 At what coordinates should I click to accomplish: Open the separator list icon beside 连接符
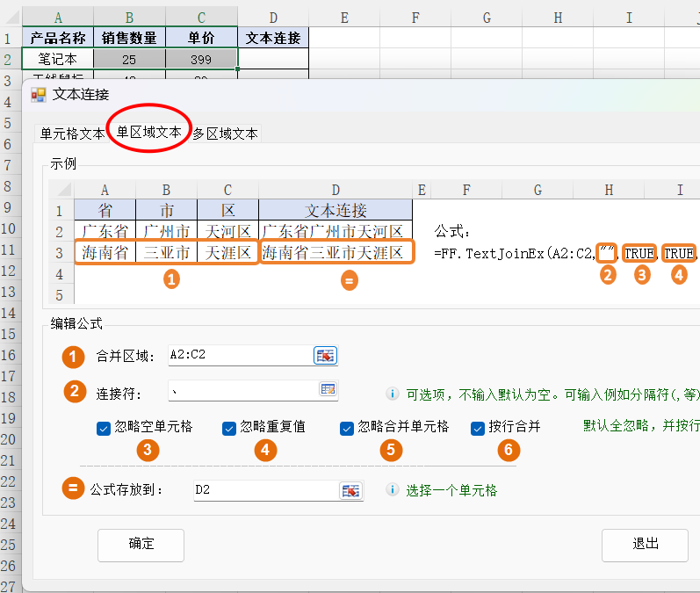click(328, 390)
